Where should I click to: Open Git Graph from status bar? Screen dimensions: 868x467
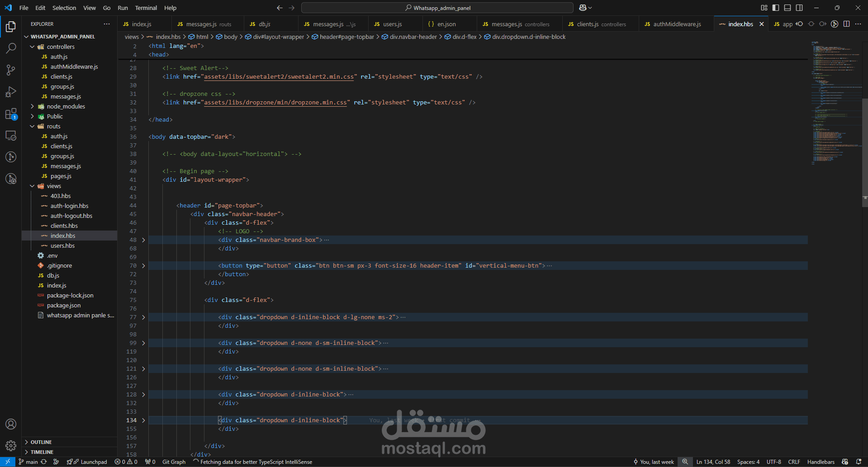pos(174,462)
